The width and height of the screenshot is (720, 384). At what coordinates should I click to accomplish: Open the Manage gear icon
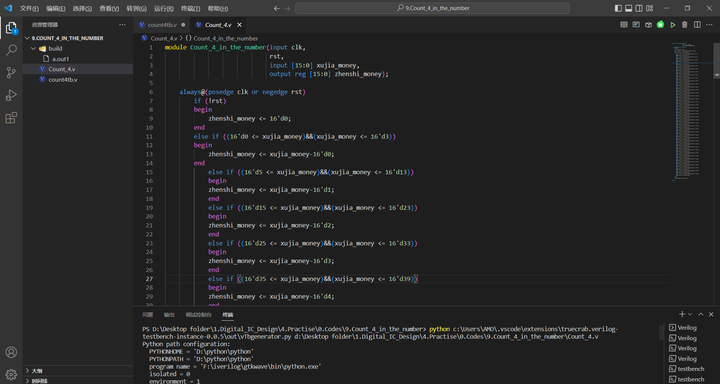click(x=11, y=374)
